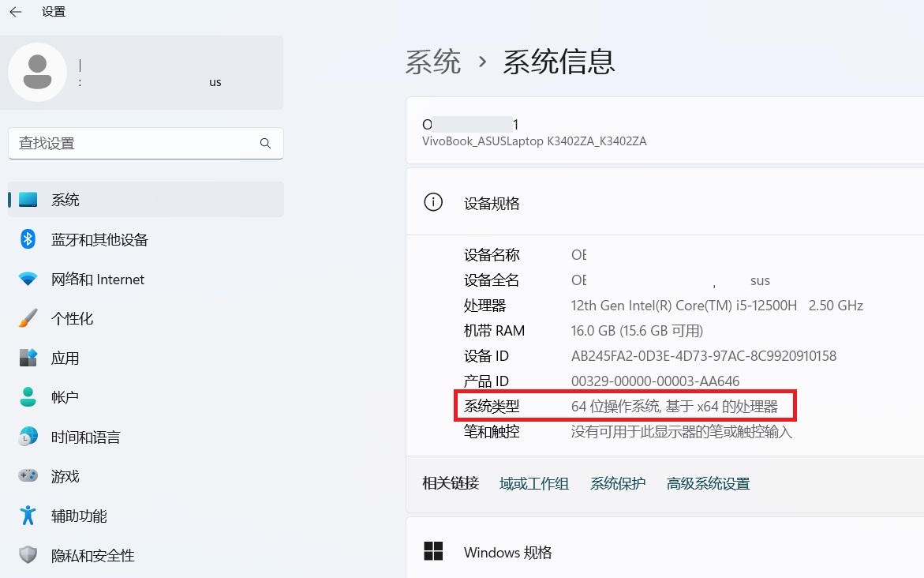
Task: Click the privacy shield icon
Action: tap(28, 555)
